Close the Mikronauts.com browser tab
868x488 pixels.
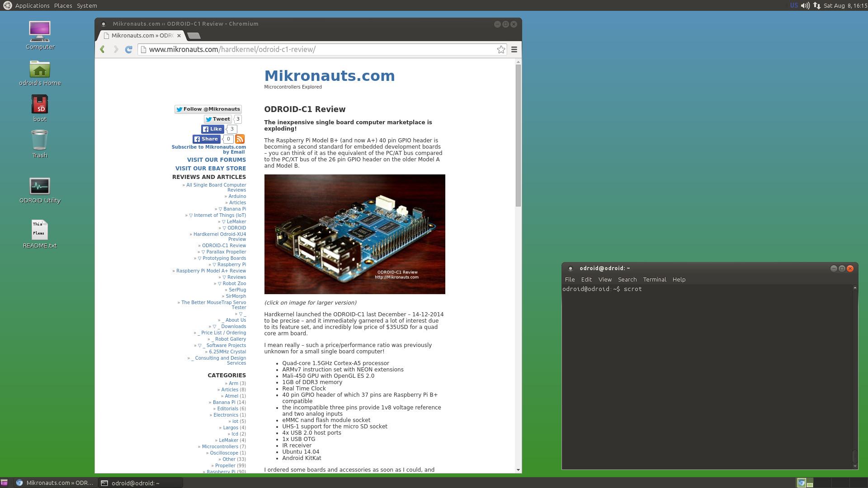(x=179, y=36)
